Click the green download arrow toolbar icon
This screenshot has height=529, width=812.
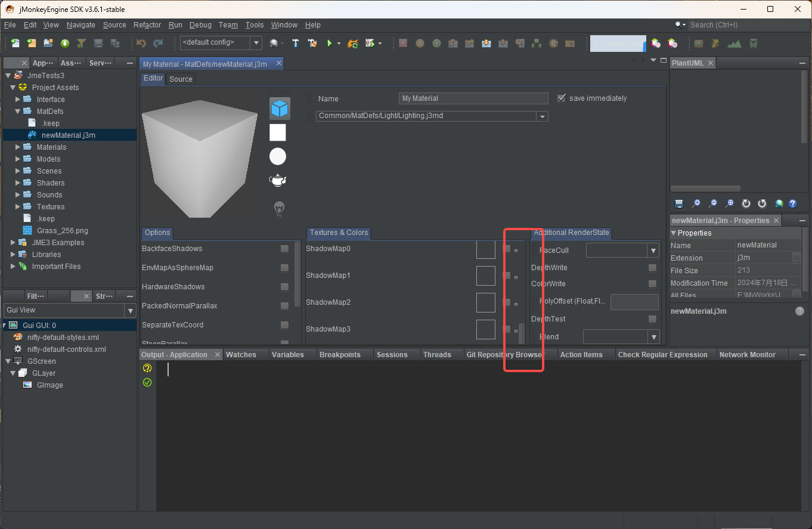pyautogui.click(x=65, y=43)
